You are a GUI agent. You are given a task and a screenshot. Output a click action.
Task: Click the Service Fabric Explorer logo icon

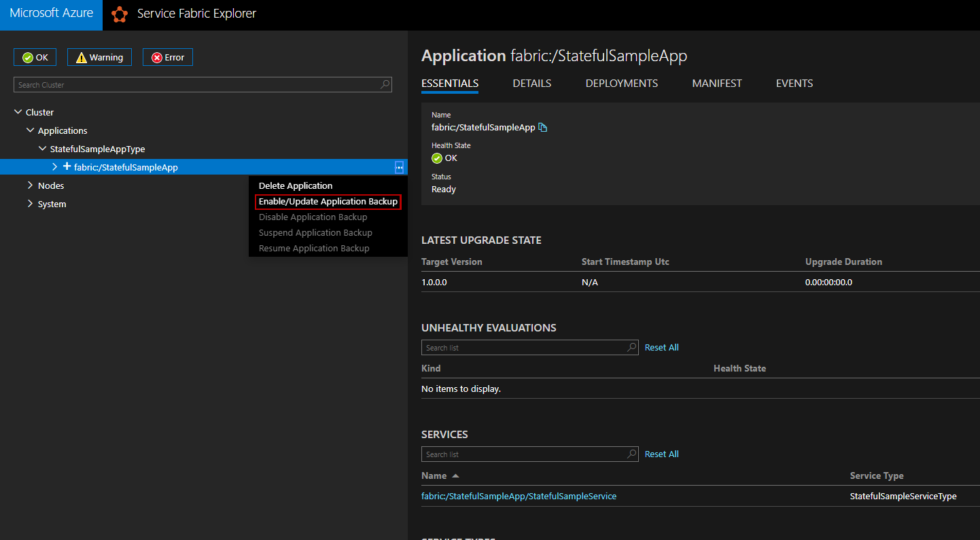120,14
